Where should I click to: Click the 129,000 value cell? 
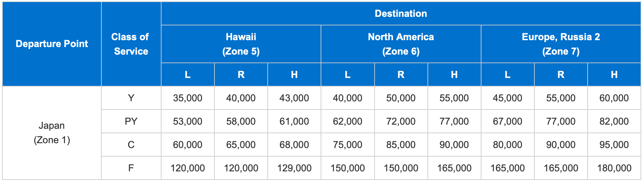(294, 168)
